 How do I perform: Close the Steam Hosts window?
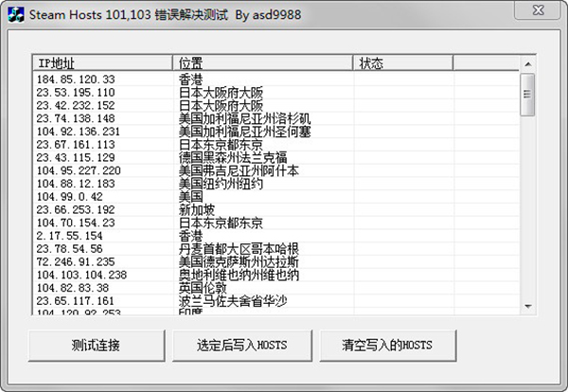(539, 10)
